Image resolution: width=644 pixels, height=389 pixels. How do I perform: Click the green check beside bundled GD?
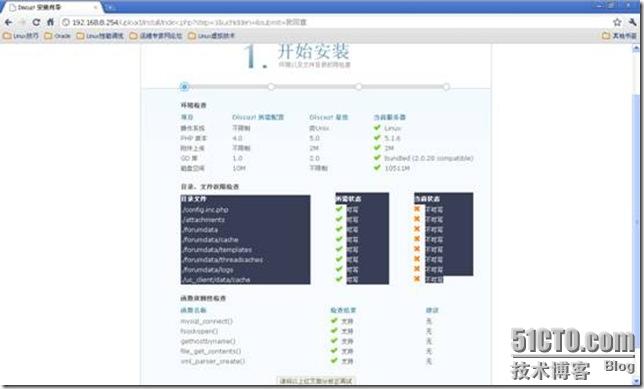pyautogui.click(x=377, y=158)
